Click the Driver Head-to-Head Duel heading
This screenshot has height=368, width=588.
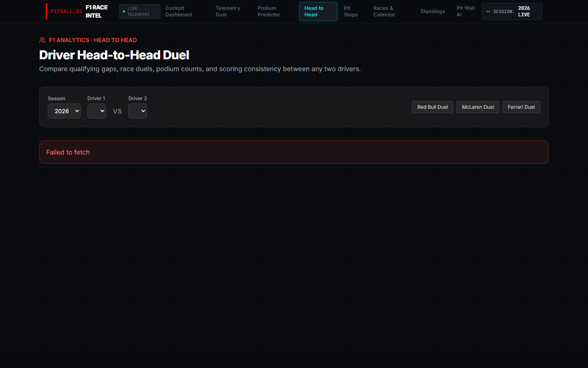(114, 55)
